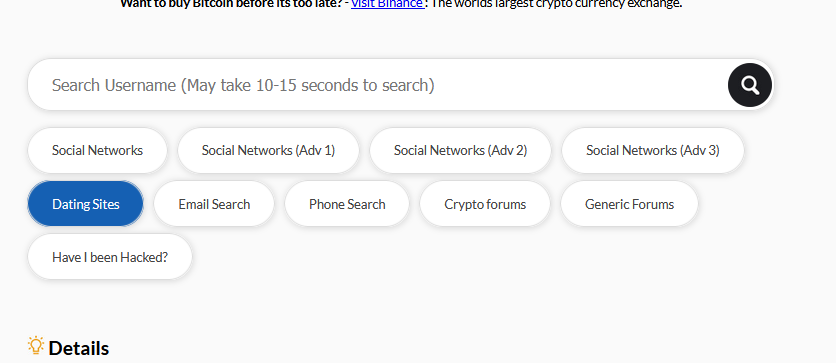The width and height of the screenshot is (836, 363).
Task: Choose the Social Networks (Adv 2) option
Action: click(x=460, y=150)
